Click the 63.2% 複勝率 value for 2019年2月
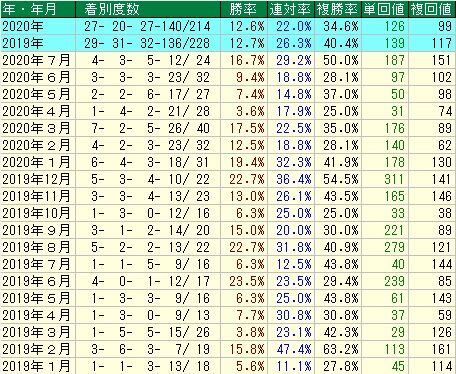 coord(341,349)
